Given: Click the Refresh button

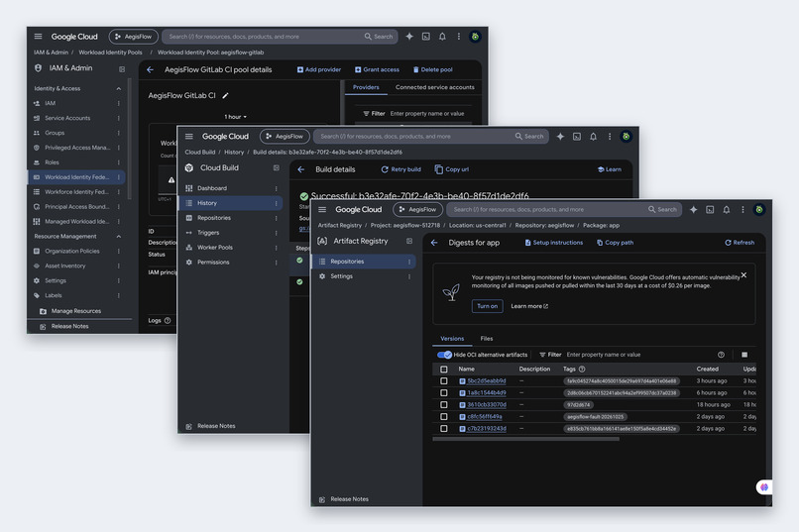Looking at the screenshot, I should (x=740, y=243).
